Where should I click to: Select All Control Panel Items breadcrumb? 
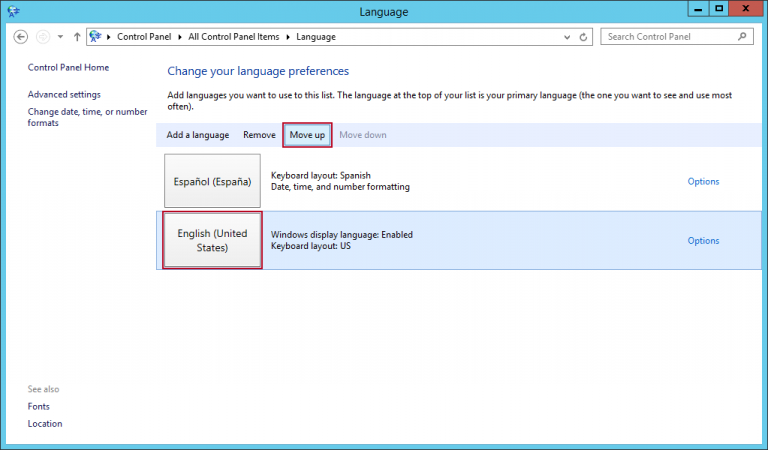pos(235,37)
